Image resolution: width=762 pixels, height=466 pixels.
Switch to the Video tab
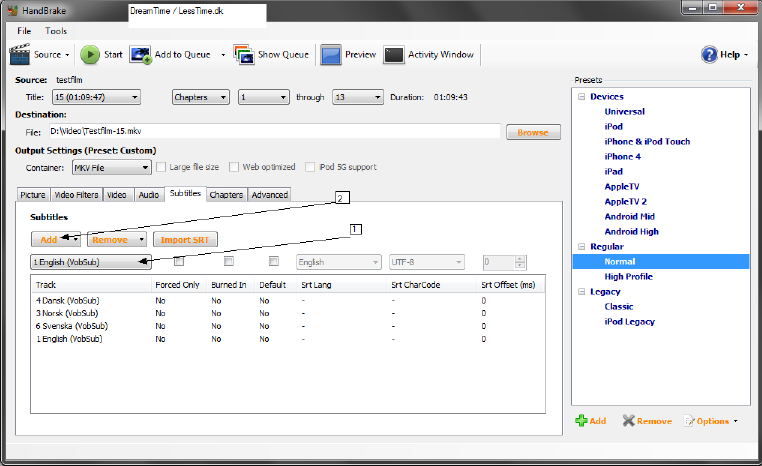click(x=117, y=195)
